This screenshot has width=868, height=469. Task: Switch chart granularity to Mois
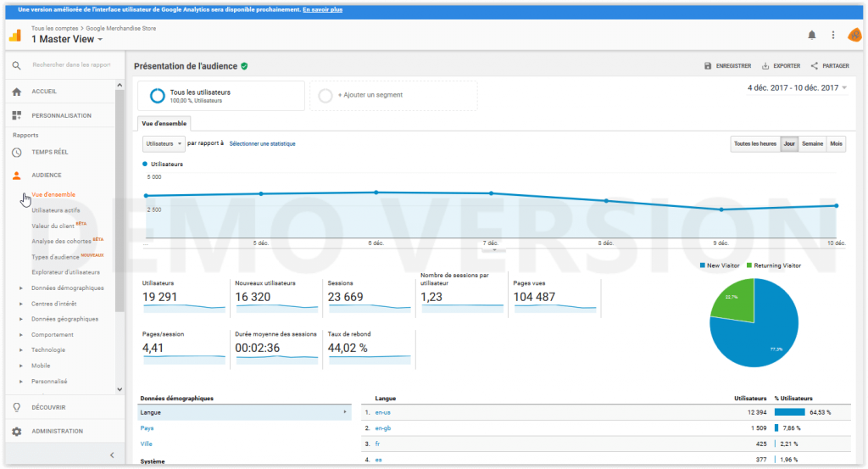pyautogui.click(x=837, y=144)
